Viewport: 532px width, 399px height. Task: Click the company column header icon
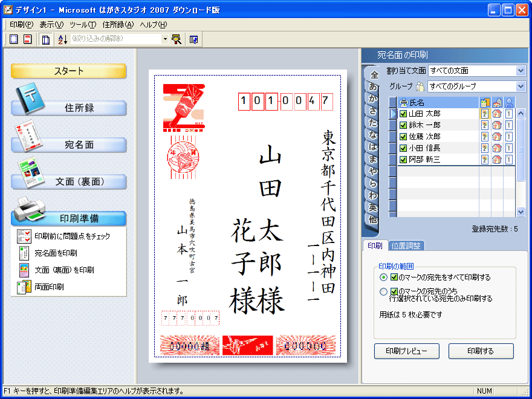(x=485, y=102)
